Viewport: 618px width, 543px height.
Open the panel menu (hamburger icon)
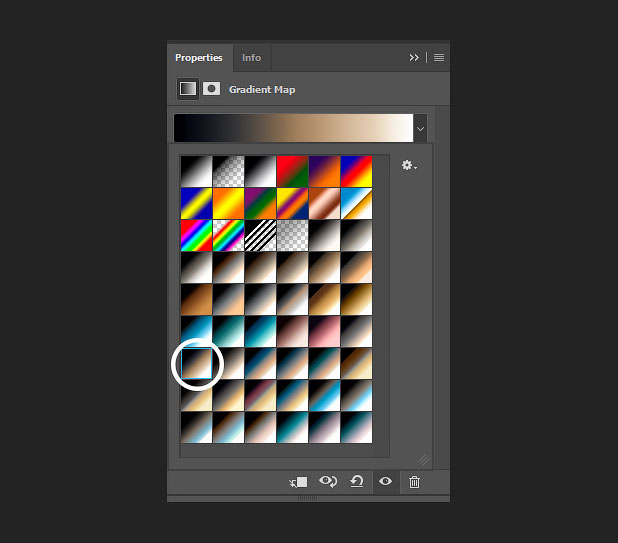pyautogui.click(x=439, y=58)
